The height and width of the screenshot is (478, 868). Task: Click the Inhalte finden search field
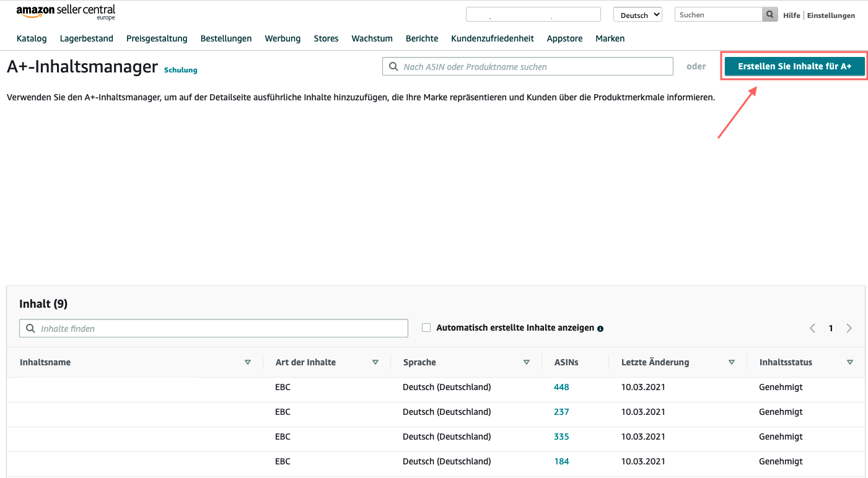click(214, 328)
